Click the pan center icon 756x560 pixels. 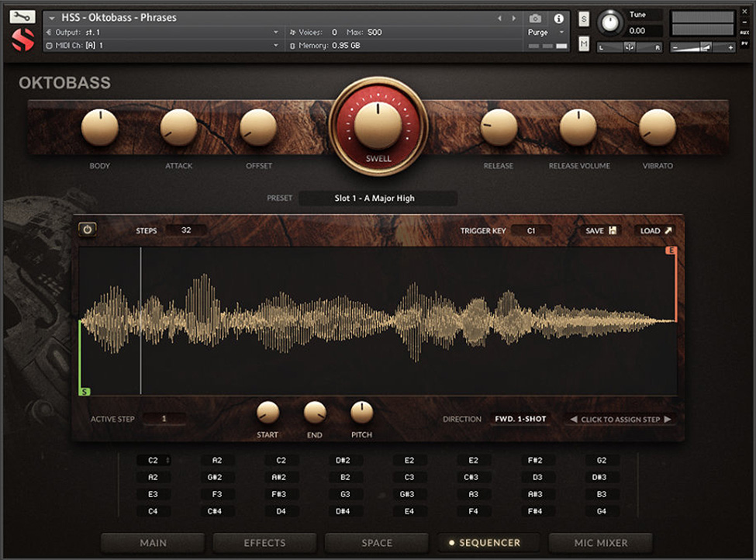click(630, 47)
